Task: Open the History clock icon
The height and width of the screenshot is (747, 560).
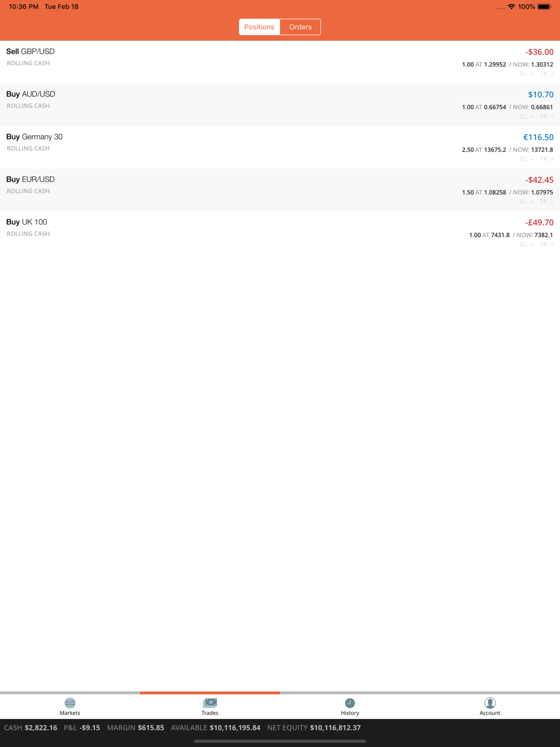Action: pos(350,703)
